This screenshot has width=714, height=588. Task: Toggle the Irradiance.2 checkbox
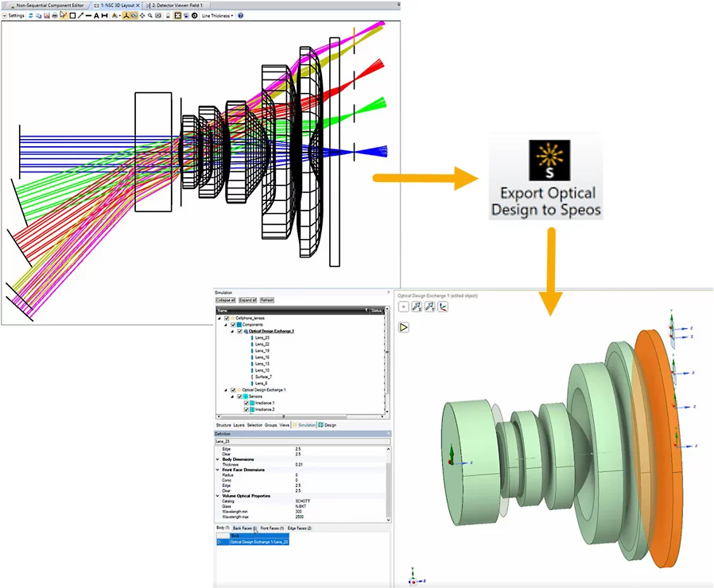pyautogui.click(x=246, y=409)
